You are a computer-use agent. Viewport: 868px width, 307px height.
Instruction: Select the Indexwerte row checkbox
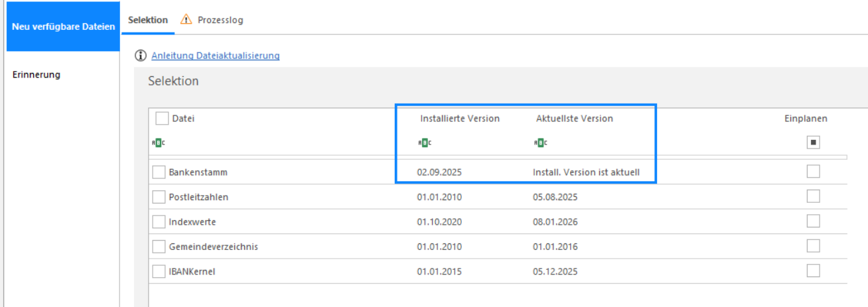(x=159, y=221)
